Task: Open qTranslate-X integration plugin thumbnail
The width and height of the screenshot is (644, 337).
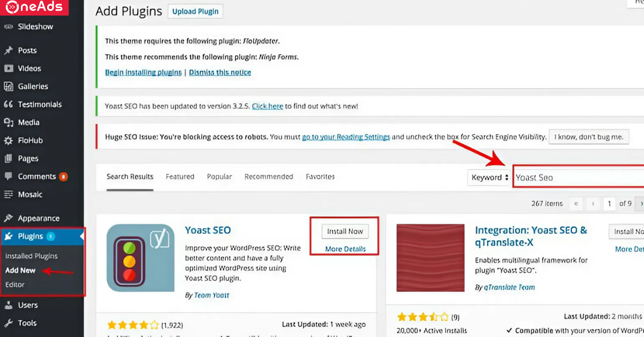Action: pos(430,258)
